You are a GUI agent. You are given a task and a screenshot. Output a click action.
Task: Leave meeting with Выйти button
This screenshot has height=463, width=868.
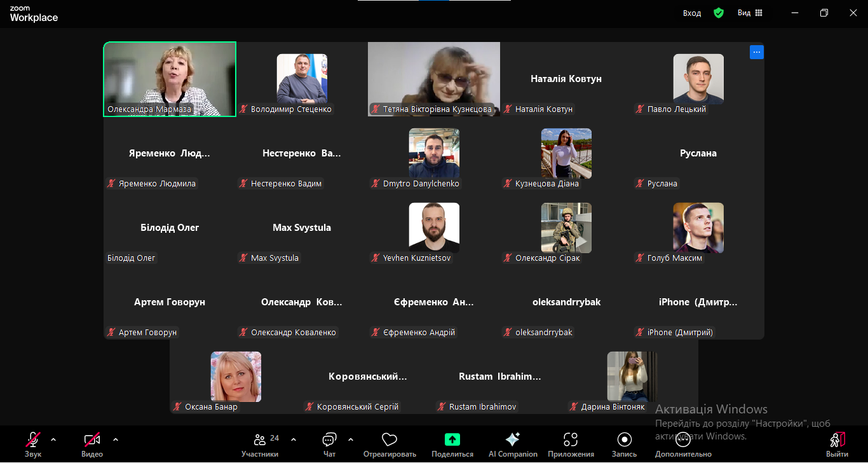837,444
